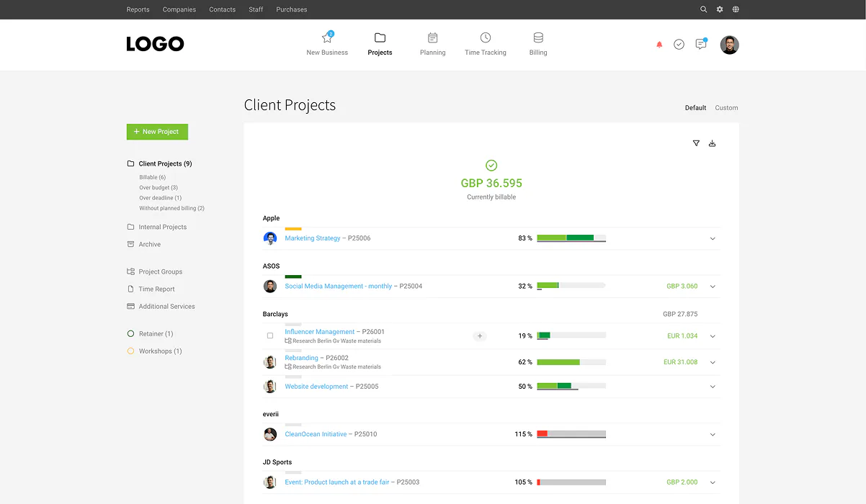Expand the Social Media Management row

click(x=713, y=287)
